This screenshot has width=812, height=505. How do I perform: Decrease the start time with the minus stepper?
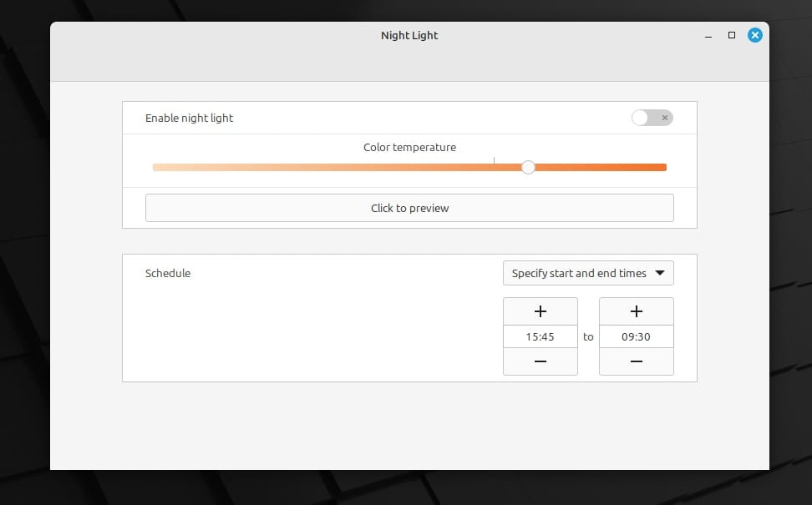540,361
